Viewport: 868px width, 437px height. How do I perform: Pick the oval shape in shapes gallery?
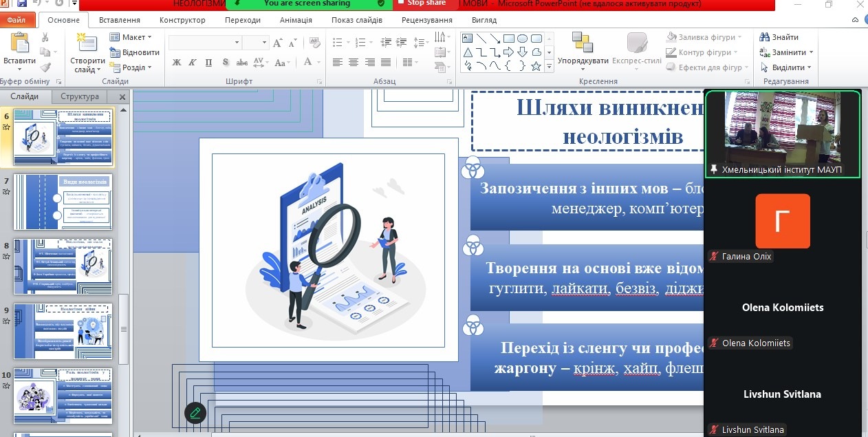click(522, 39)
